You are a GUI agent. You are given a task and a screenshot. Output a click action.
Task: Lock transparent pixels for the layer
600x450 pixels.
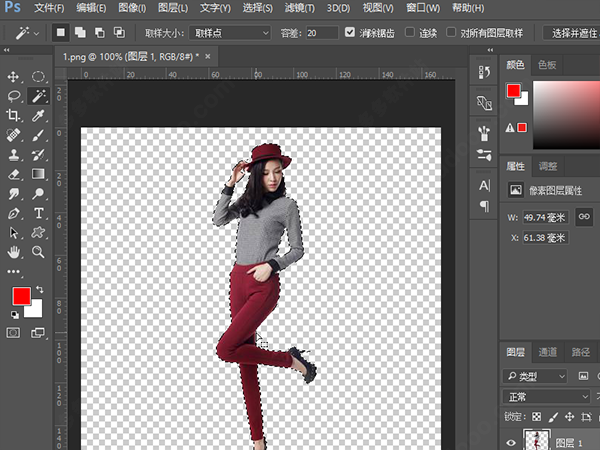536,417
